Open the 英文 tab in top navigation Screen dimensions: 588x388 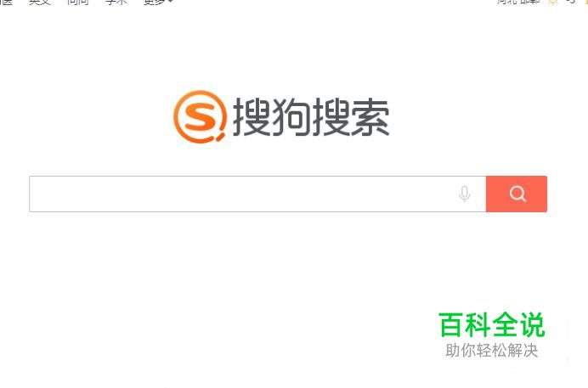(x=40, y=2)
